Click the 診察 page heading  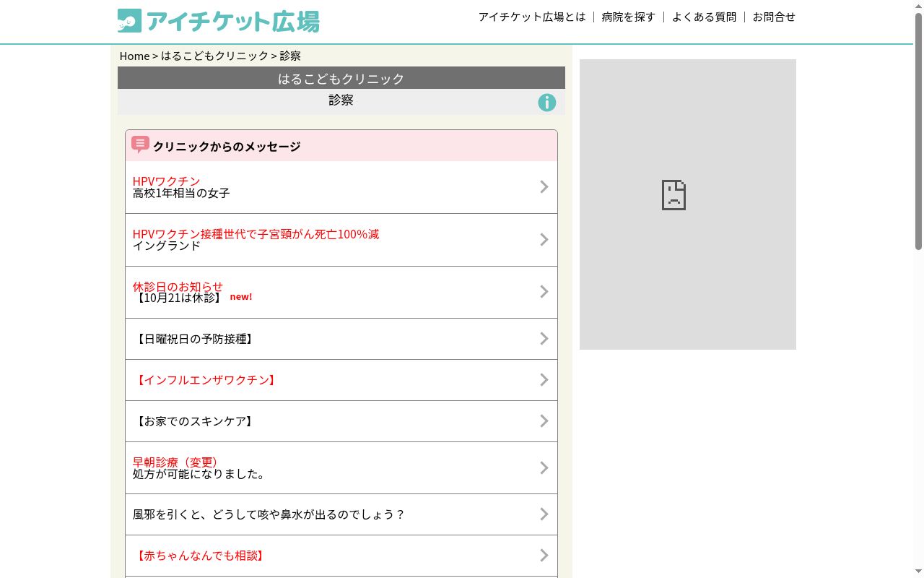341,100
